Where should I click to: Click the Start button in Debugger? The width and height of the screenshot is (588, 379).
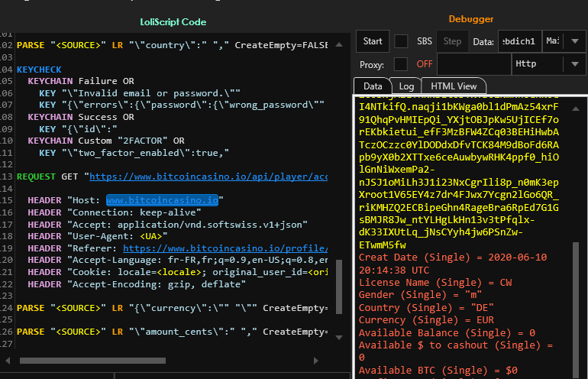pyautogui.click(x=373, y=41)
